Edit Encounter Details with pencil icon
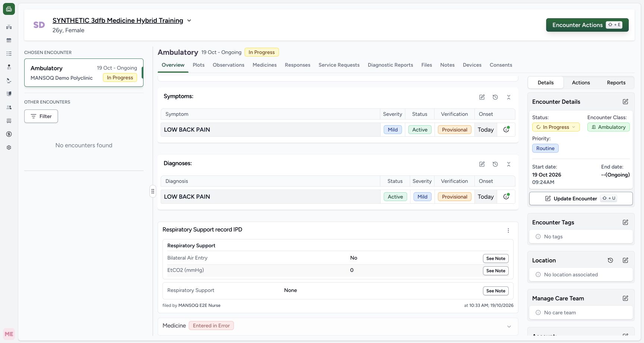 coord(625,102)
